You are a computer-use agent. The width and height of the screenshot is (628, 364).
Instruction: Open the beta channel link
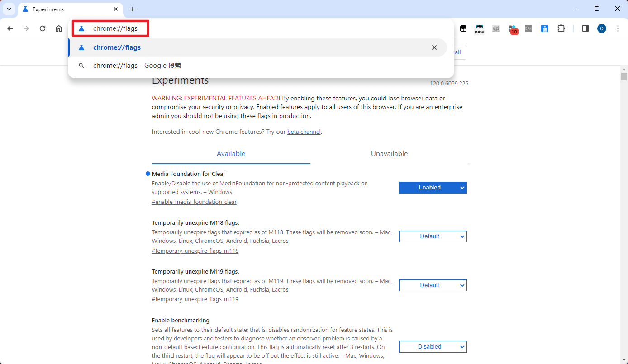tap(304, 132)
